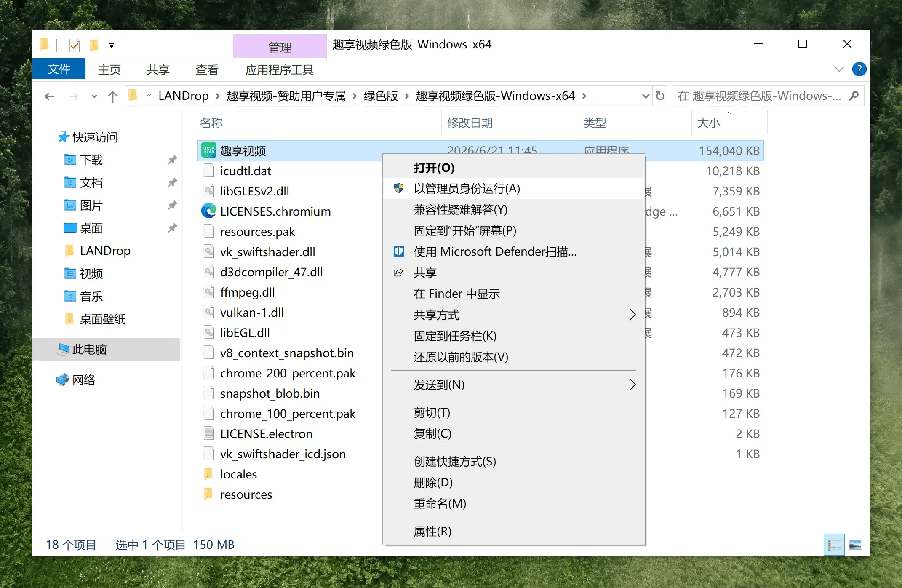
Task: Click the hidden breadcrumb folders chevron
Action: coord(149,96)
